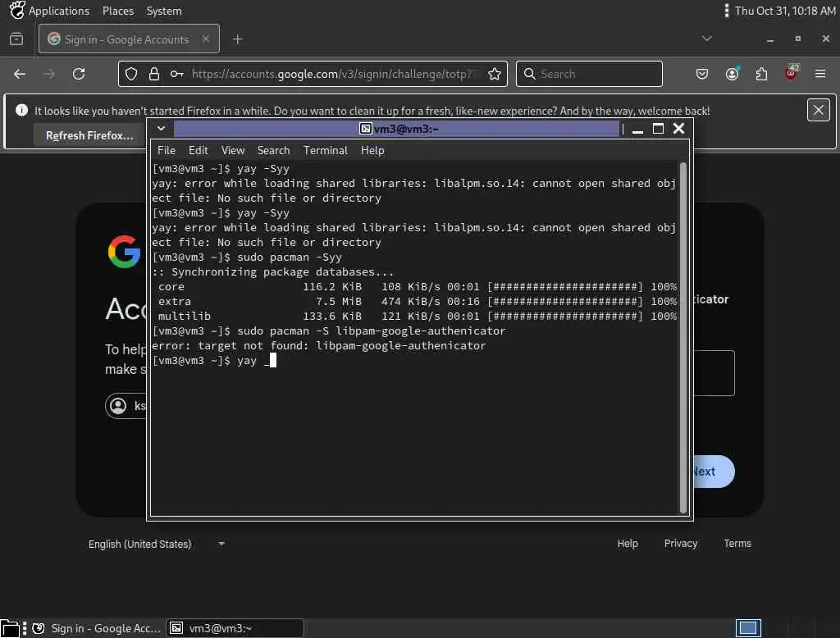Minimize the vm3@vm3 terminal window

coord(637,129)
